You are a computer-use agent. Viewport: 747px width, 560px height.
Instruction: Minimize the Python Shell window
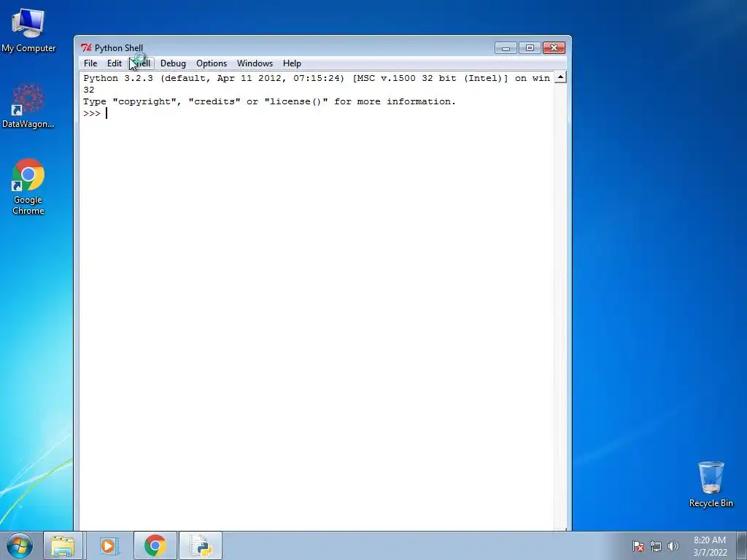tap(506, 47)
